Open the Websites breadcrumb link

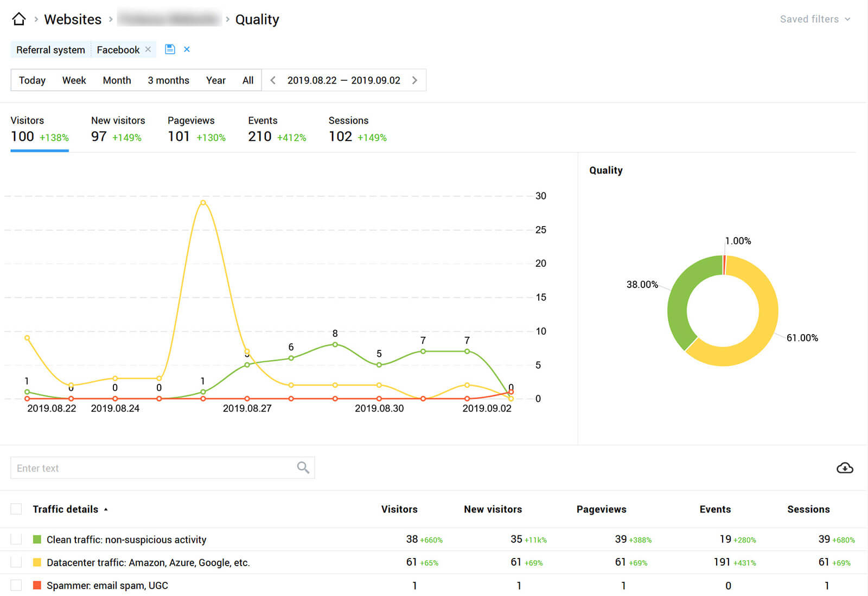73,19
